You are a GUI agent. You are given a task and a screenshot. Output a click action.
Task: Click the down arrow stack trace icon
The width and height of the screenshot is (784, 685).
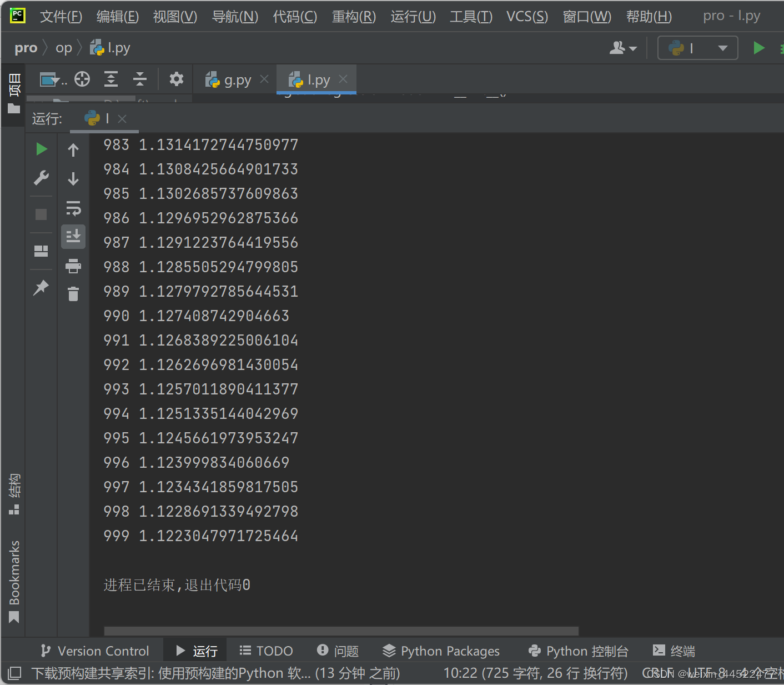click(73, 178)
